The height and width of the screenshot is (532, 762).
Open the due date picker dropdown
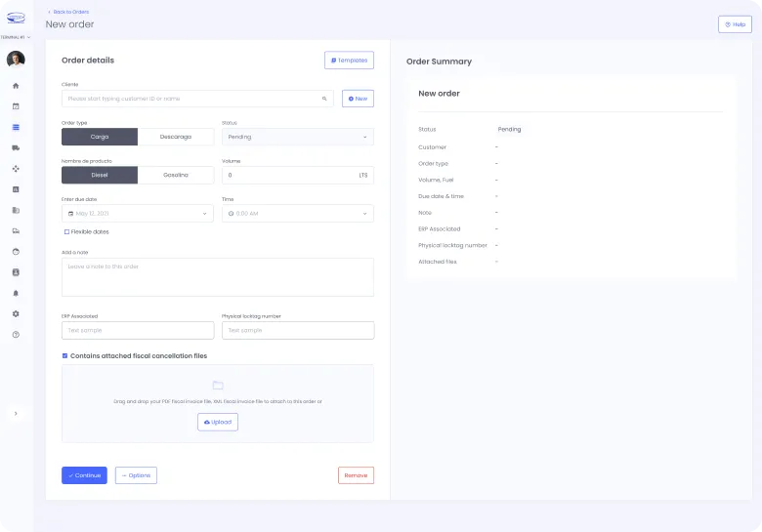pos(137,213)
